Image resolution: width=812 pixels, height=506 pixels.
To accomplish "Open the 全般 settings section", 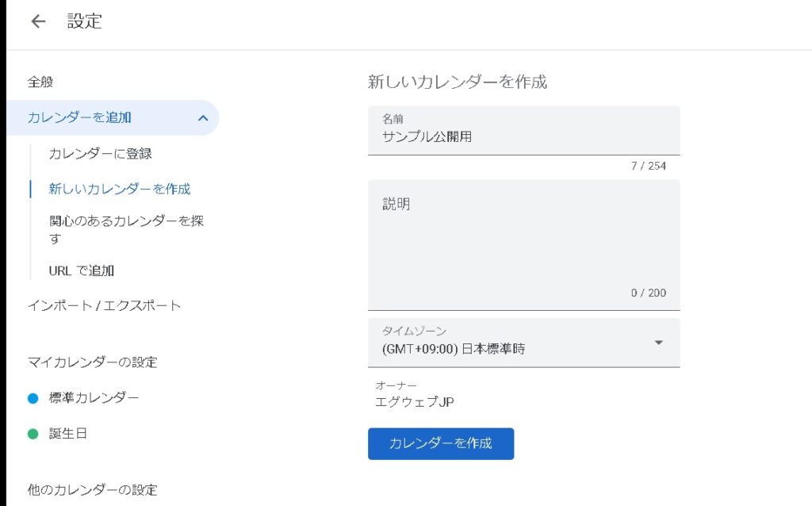I will click(40, 82).
